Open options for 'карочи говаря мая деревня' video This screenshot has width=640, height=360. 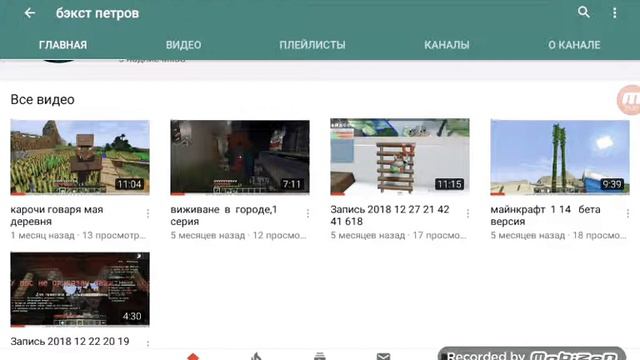pos(148,213)
